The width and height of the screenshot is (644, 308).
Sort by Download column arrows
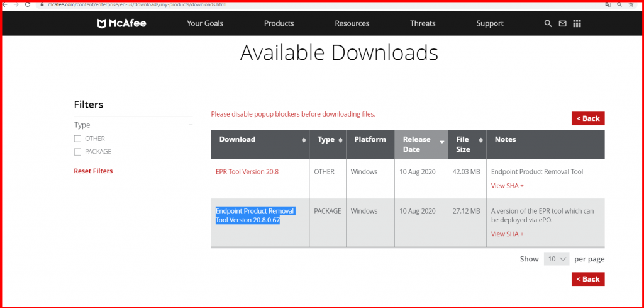click(304, 140)
